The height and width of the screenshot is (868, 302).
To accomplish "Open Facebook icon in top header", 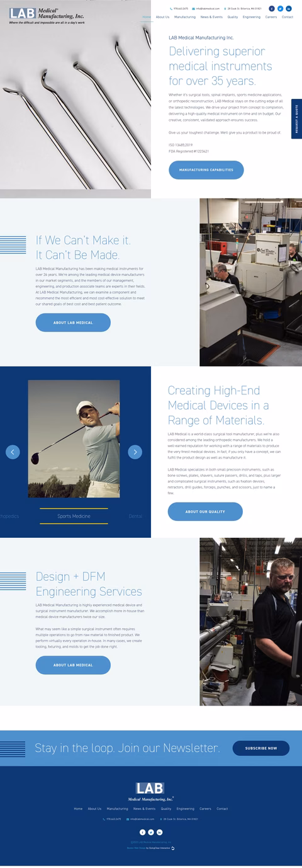I will [x=272, y=9].
